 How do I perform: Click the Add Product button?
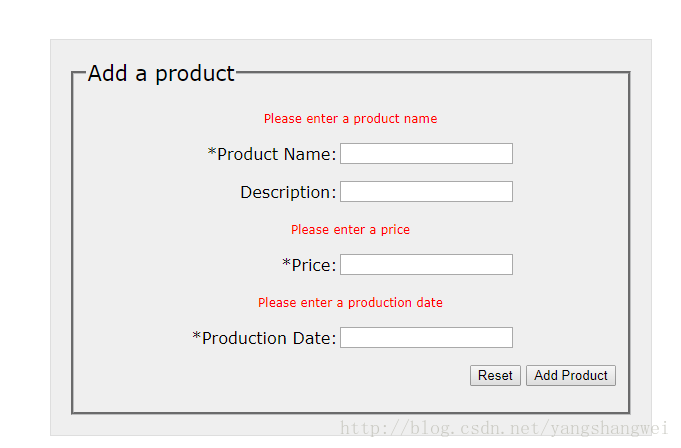pyautogui.click(x=571, y=376)
